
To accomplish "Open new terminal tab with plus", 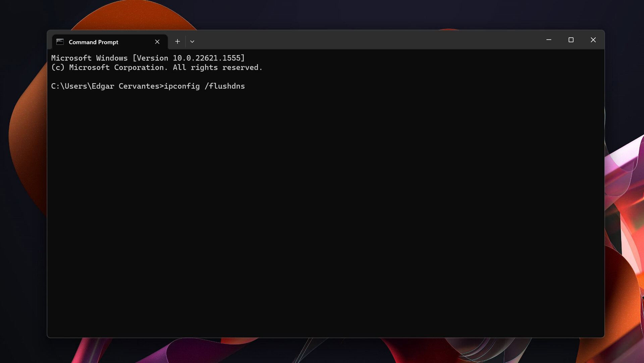I will pos(177,41).
